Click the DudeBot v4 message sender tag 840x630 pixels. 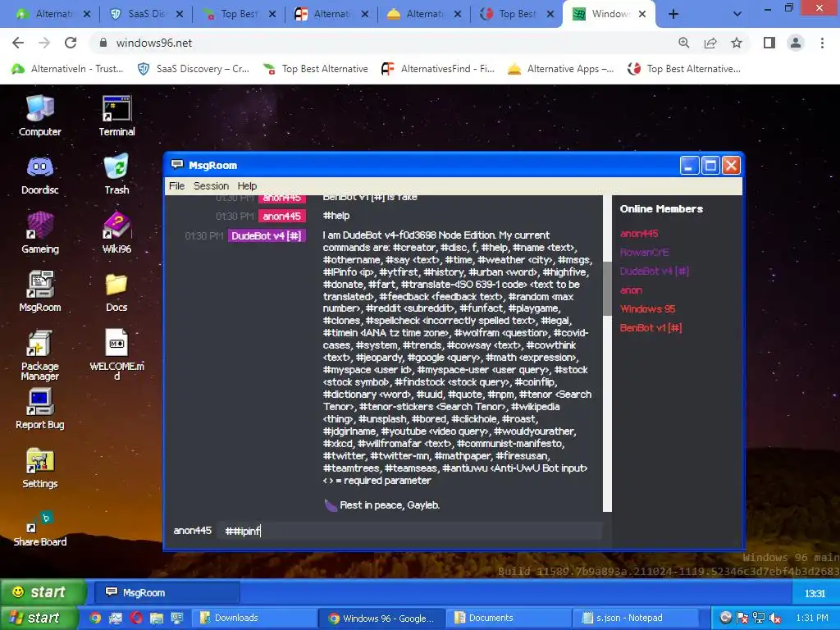click(x=267, y=235)
